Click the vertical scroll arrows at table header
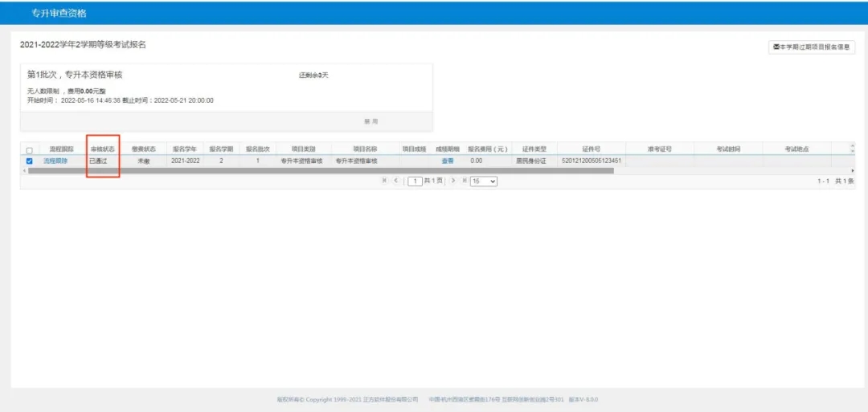Viewport: 868px width, 412px height. click(x=852, y=149)
